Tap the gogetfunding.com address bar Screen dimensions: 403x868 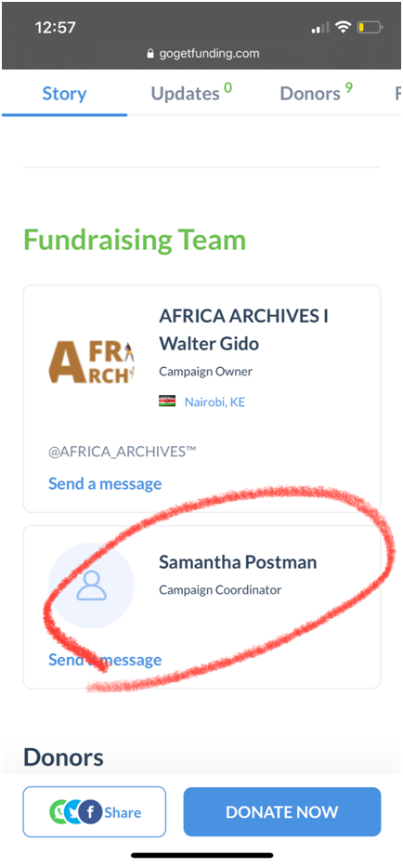pyautogui.click(x=202, y=54)
